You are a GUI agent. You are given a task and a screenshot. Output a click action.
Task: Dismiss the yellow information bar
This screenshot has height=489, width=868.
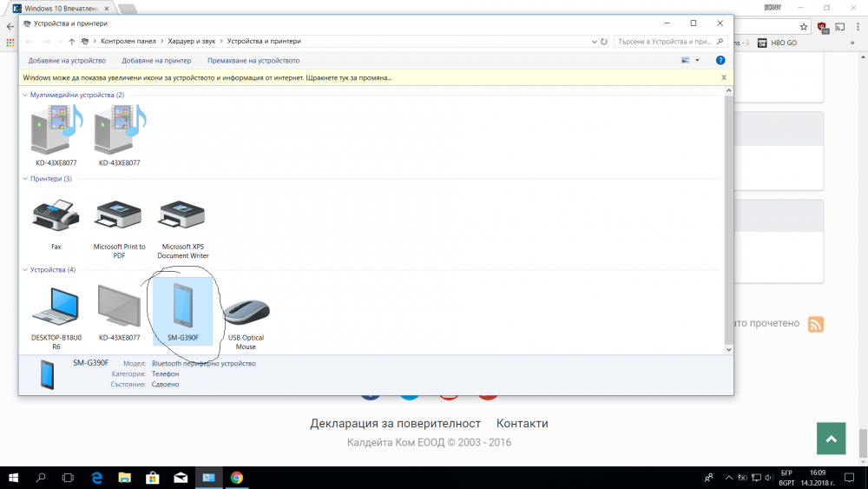pyautogui.click(x=724, y=77)
